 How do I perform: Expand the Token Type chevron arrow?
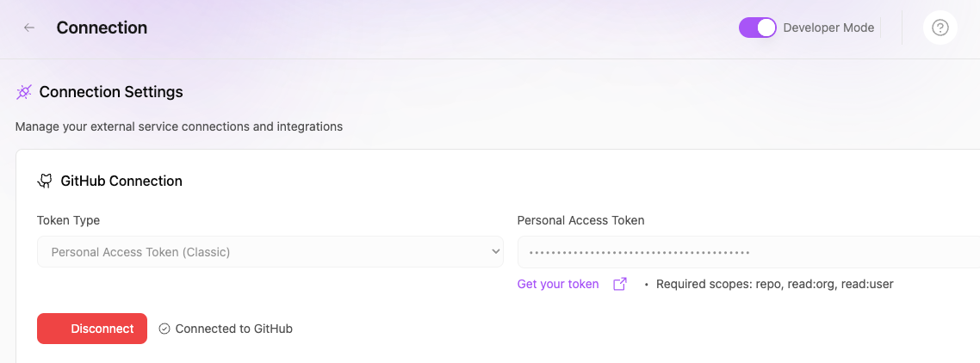tap(495, 252)
